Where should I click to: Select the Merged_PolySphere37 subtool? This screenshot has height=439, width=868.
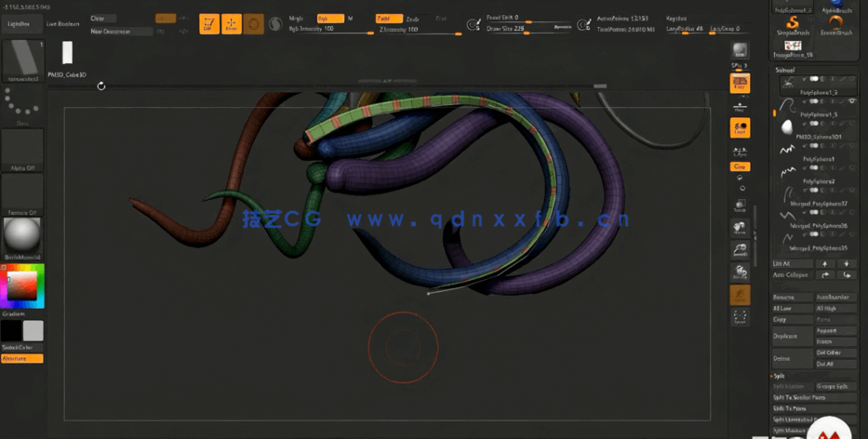click(x=818, y=195)
